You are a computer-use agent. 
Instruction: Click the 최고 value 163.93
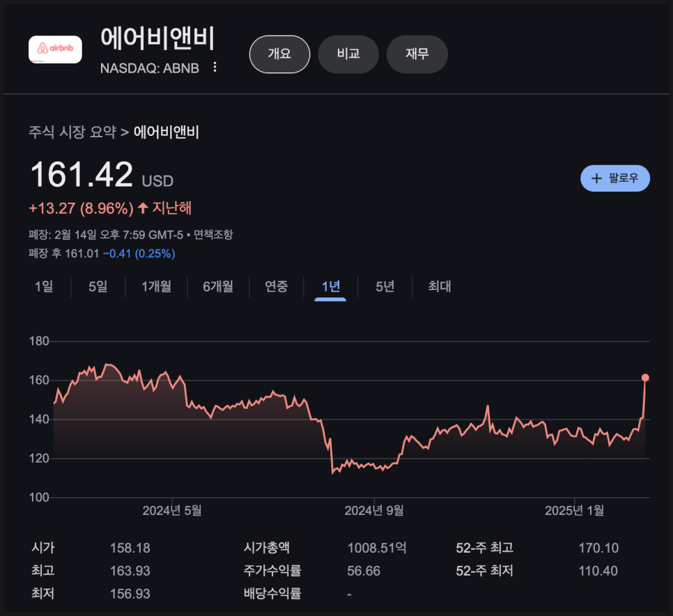click(x=130, y=571)
